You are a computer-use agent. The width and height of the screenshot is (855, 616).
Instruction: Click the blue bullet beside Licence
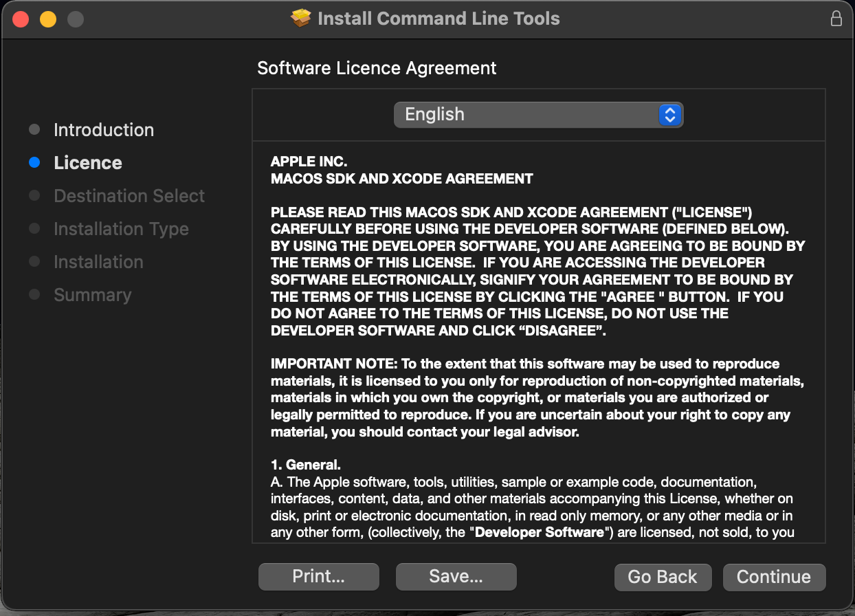point(34,163)
